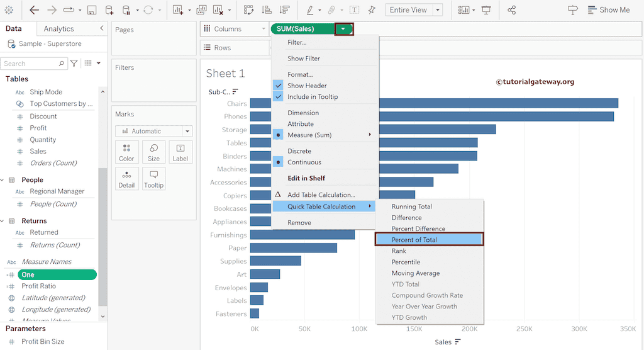Click the Label marks card
Image resolution: width=644 pixels, height=350 pixels.
[180, 152]
